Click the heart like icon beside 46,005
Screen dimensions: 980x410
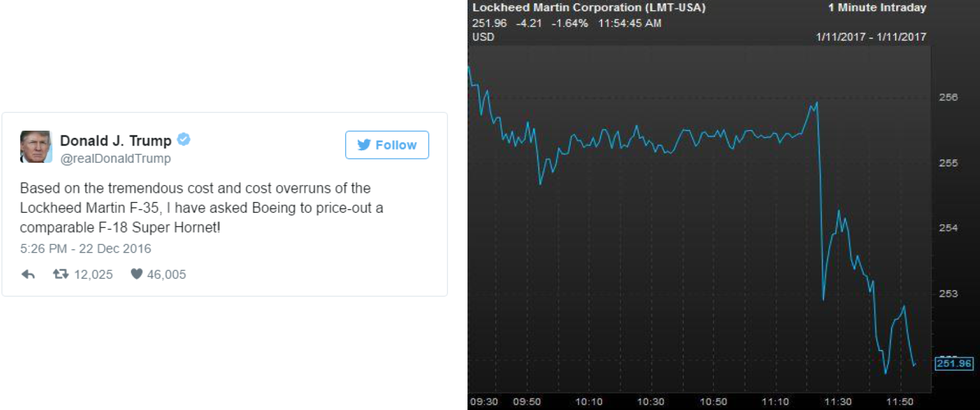137,274
